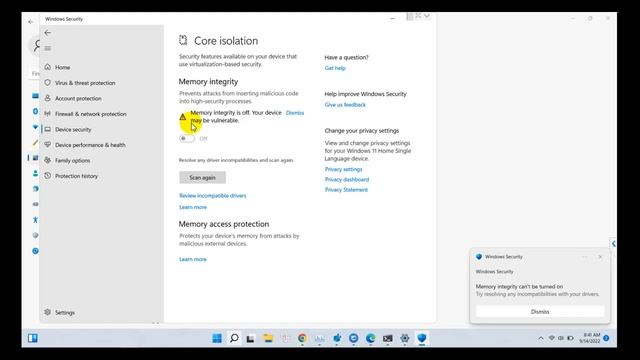
Task: Open the Windows Start menu
Action: (x=217, y=338)
